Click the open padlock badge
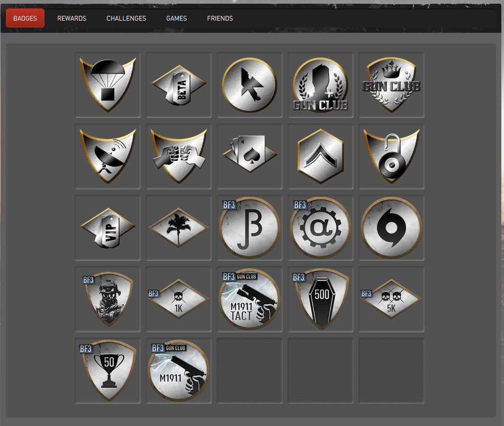This screenshot has height=426, width=504. [392, 157]
